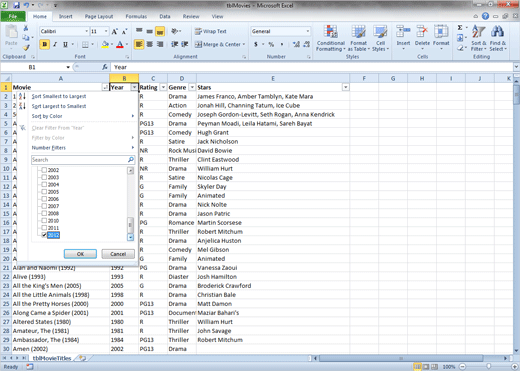Click the Orientation text rotation icon
The width and height of the screenshot is (520, 371).
[x=175, y=31]
